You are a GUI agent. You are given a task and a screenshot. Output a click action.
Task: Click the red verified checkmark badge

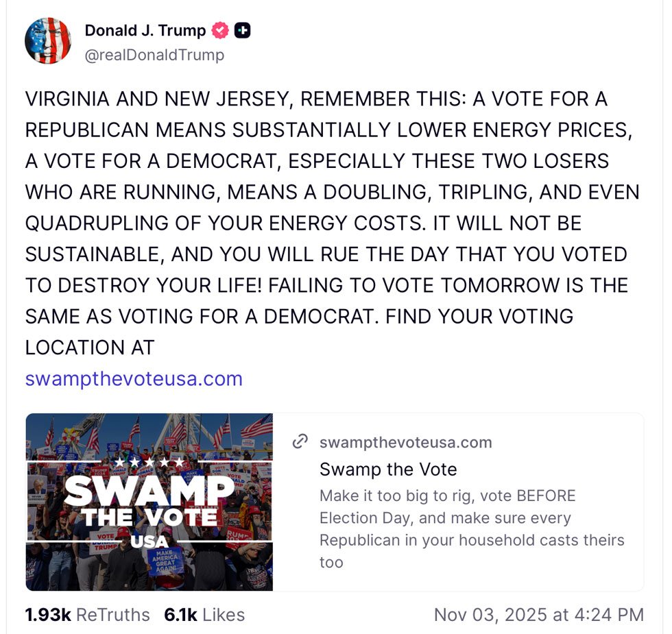(x=219, y=31)
